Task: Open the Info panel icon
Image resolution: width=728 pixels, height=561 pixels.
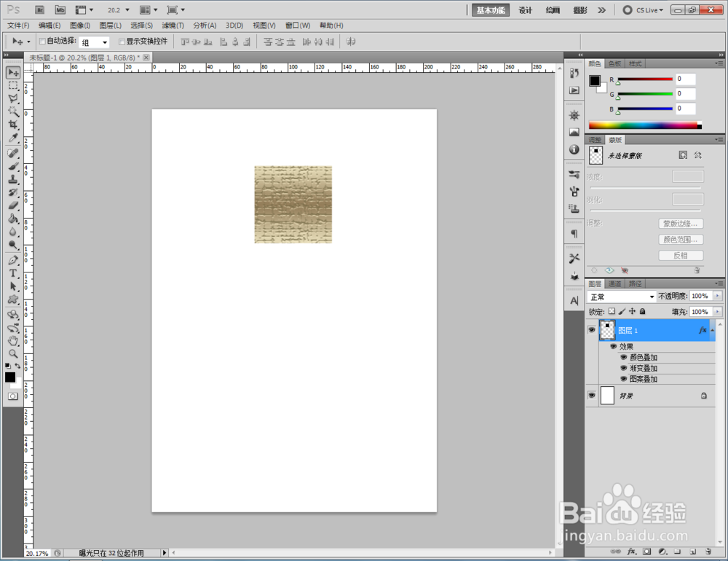Action: tap(574, 149)
